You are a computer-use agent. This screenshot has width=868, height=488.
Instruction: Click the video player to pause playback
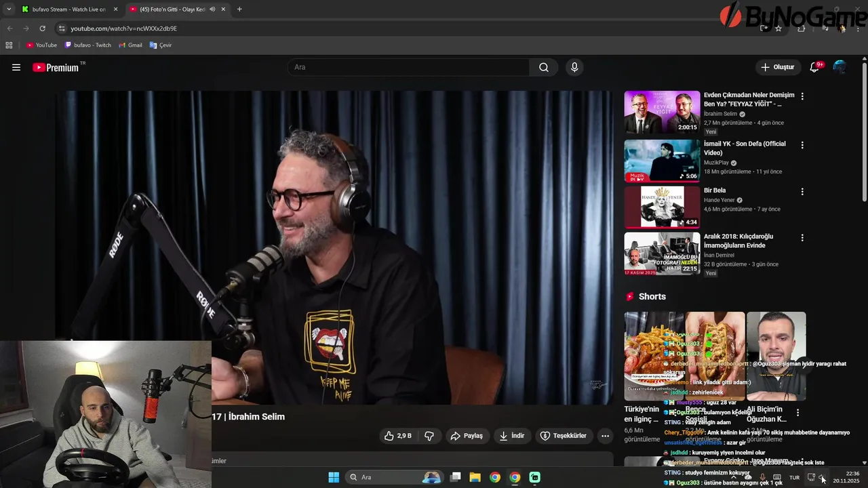coord(334,247)
